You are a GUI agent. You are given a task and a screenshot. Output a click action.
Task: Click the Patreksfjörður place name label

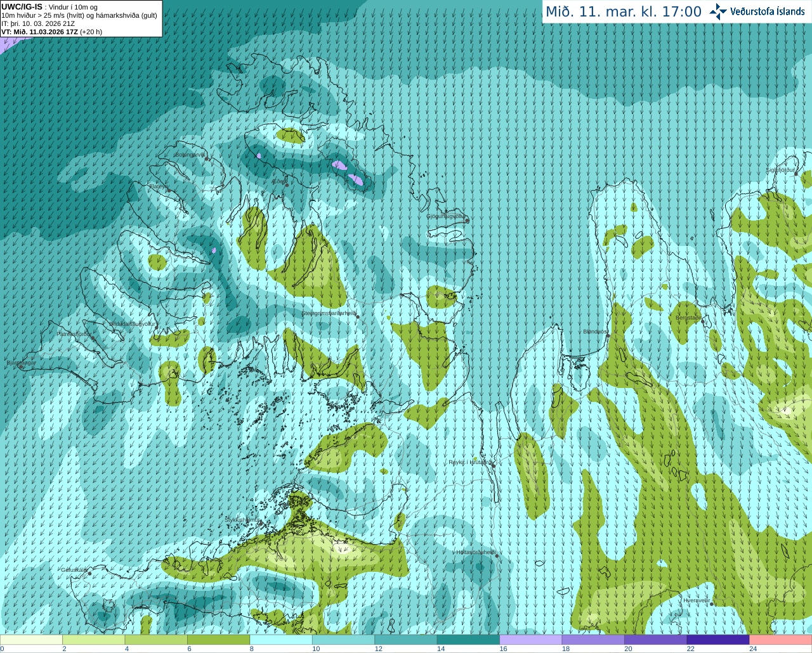pos(74,334)
